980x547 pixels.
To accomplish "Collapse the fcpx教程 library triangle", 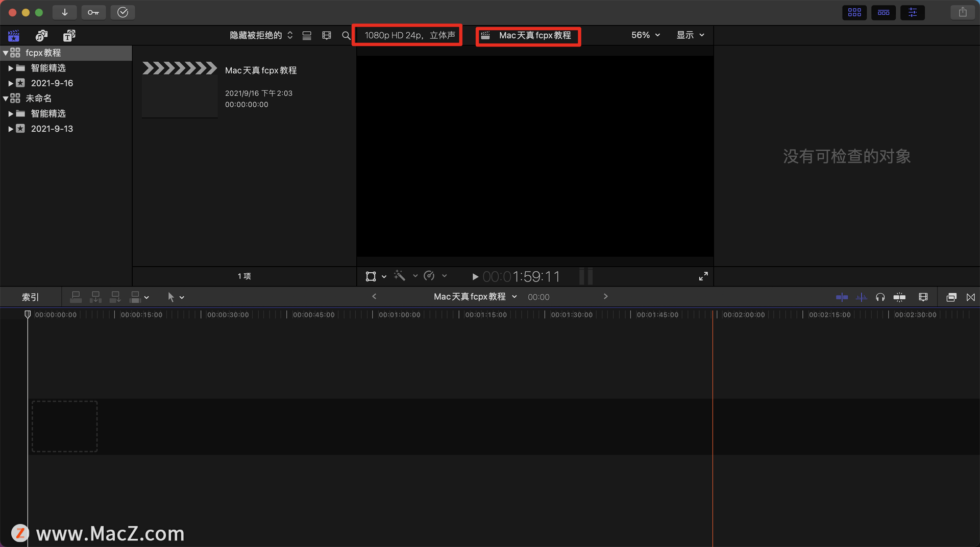I will pyautogui.click(x=5, y=53).
